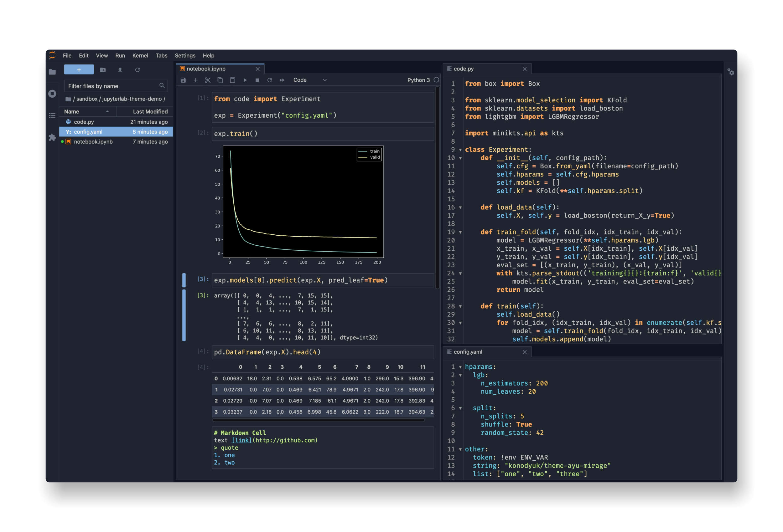Click the upload files icon

pos(120,70)
